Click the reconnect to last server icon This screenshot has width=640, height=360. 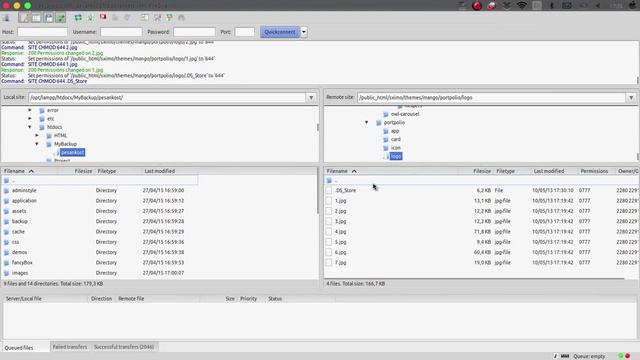(127, 18)
